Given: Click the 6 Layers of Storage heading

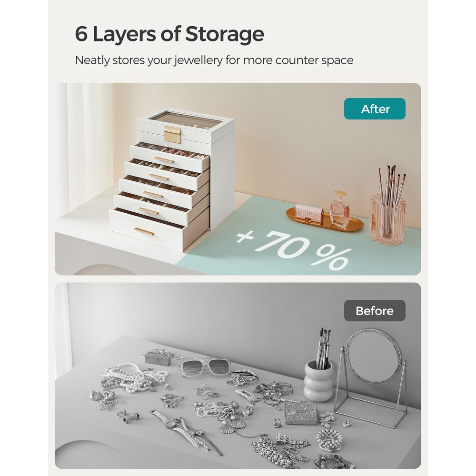Looking at the screenshot, I should click(169, 34).
